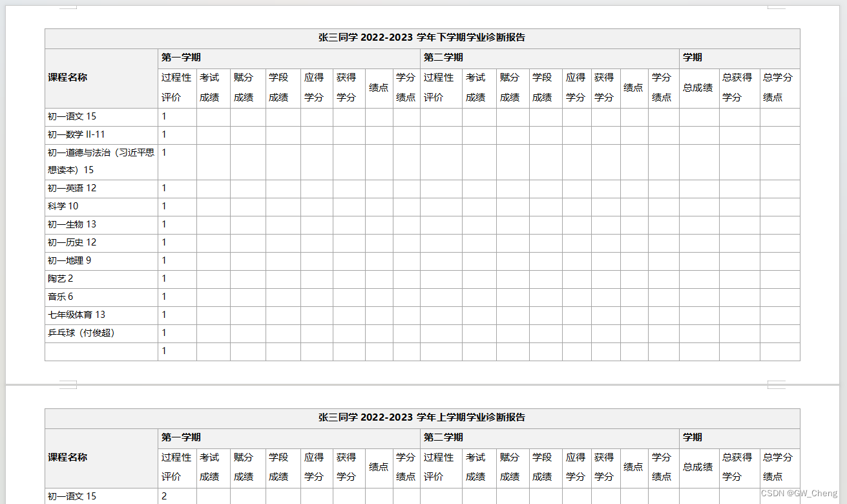The width and height of the screenshot is (847, 504).
Task: Click the value 1 in the 七年级体育 13 row
Action: point(164,315)
